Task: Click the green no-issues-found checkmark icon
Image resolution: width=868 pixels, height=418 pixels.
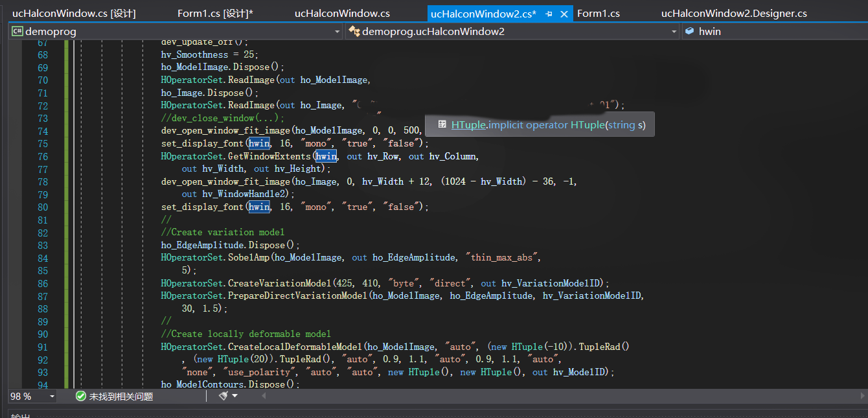Action: pos(80,396)
